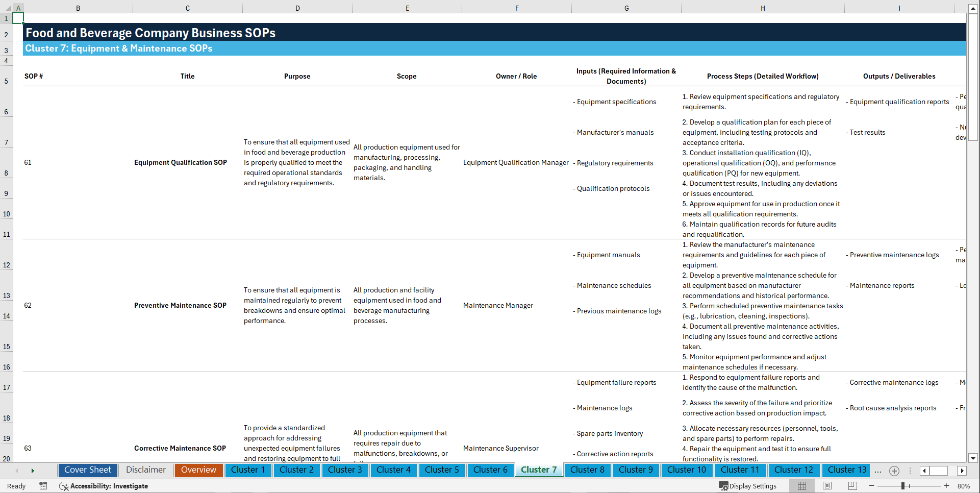The image size is (980, 493).
Task: Open the Cover Sheet tab
Action: 87,470
